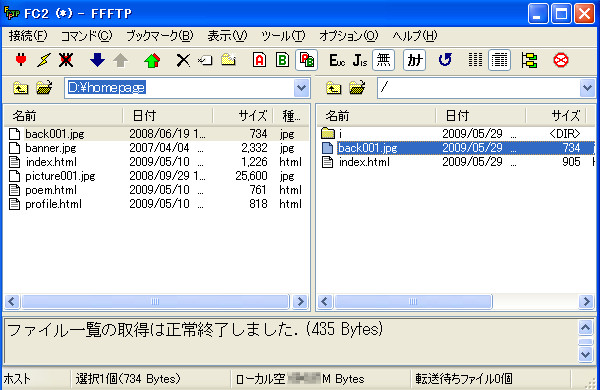
Task: Open the ヘルプ(H) menu
Action: pos(415,36)
